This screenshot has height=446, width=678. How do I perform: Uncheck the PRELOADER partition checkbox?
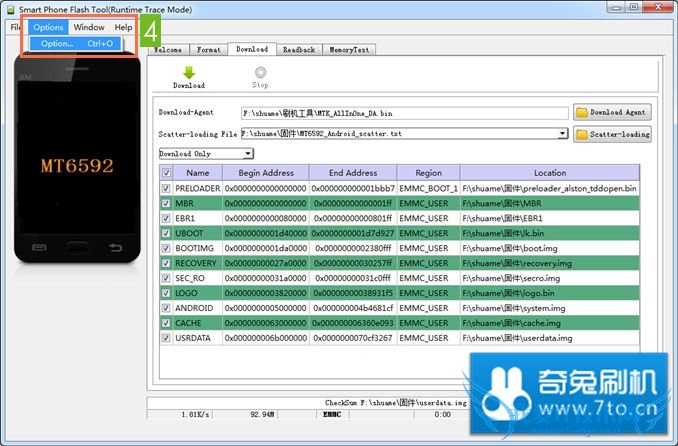point(166,188)
